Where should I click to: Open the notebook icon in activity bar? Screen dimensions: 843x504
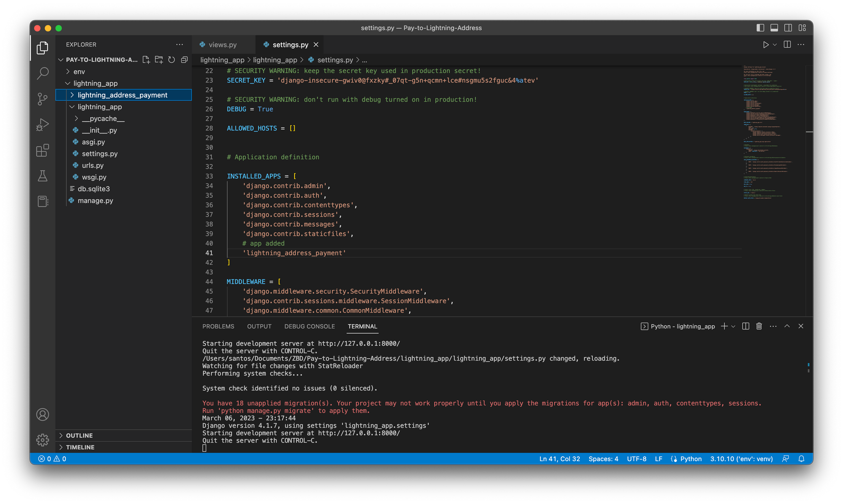coord(43,201)
